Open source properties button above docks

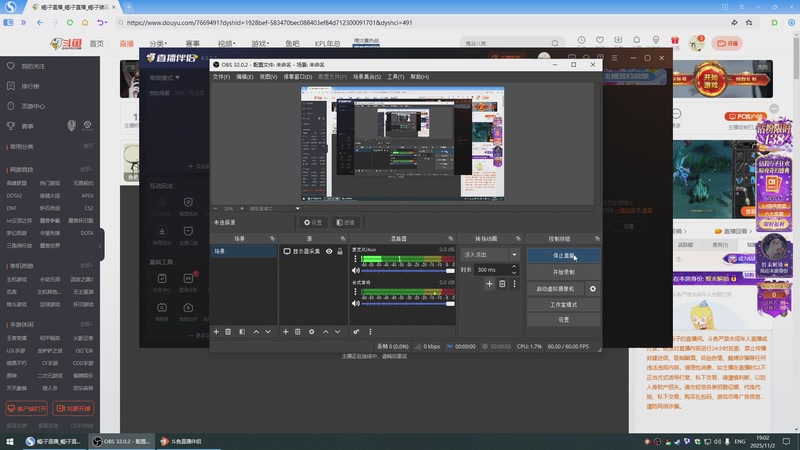click(313, 222)
